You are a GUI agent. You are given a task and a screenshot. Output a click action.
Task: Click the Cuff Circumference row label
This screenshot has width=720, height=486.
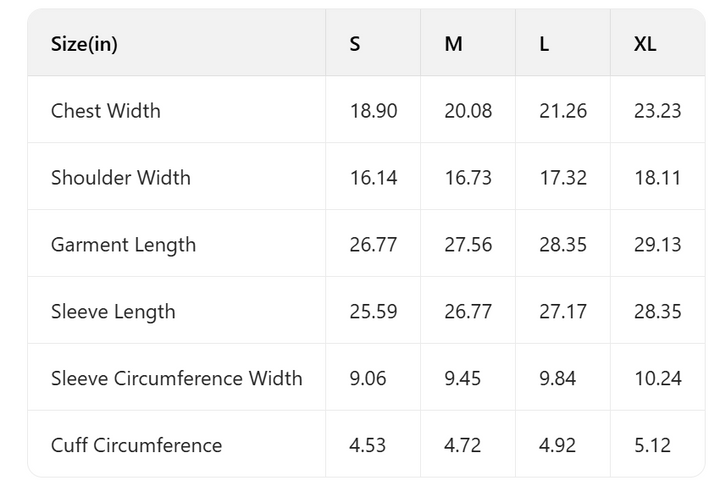[x=136, y=446]
